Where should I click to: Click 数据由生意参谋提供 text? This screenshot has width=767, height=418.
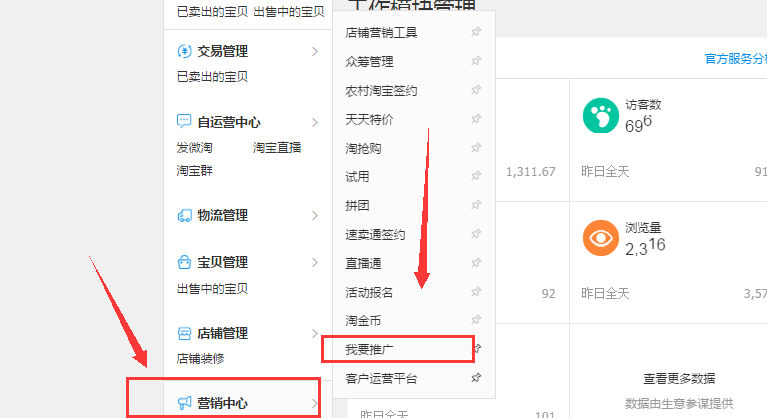tap(679, 404)
